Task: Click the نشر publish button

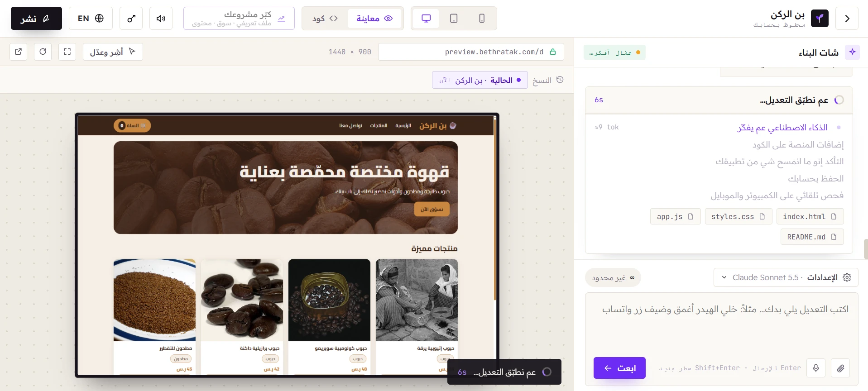Action: pos(36,19)
